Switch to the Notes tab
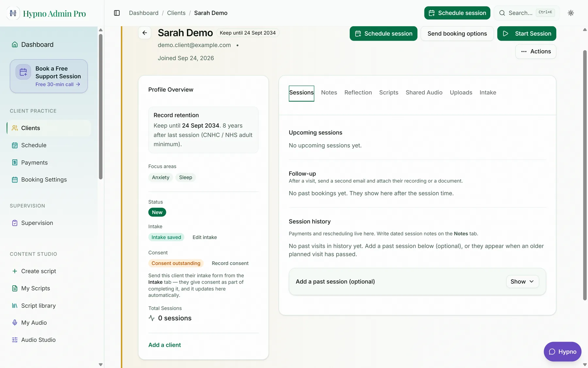 [x=329, y=93]
